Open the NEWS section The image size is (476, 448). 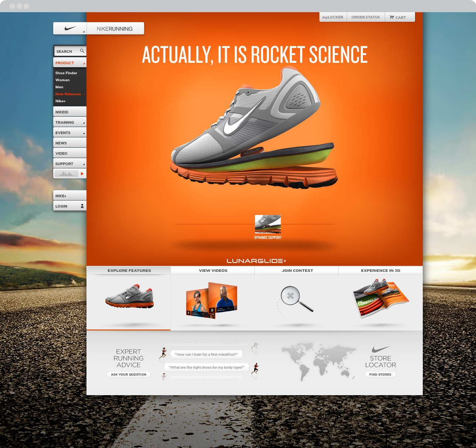click(70, 143)
